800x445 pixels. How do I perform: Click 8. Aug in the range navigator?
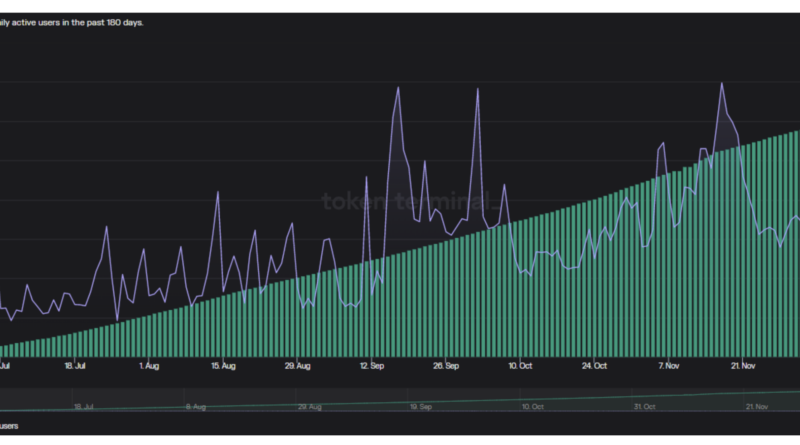(x=194, y=407)
